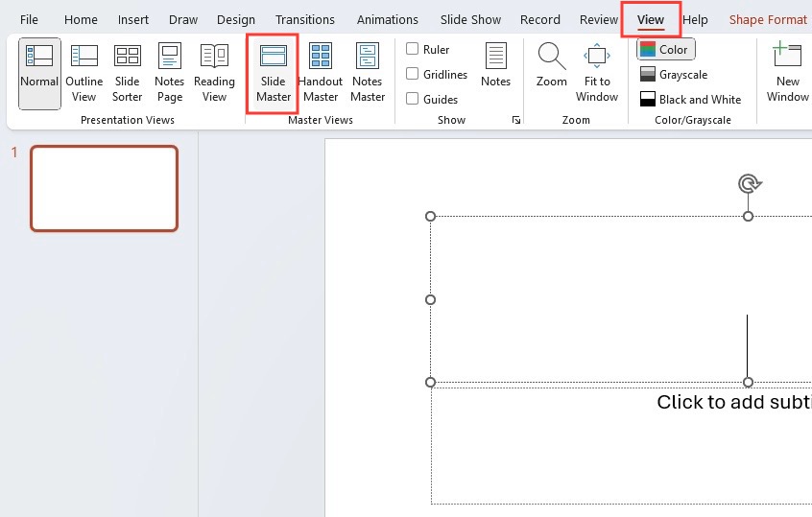
Task: Open the Help tab
Action: pos(695,20)
